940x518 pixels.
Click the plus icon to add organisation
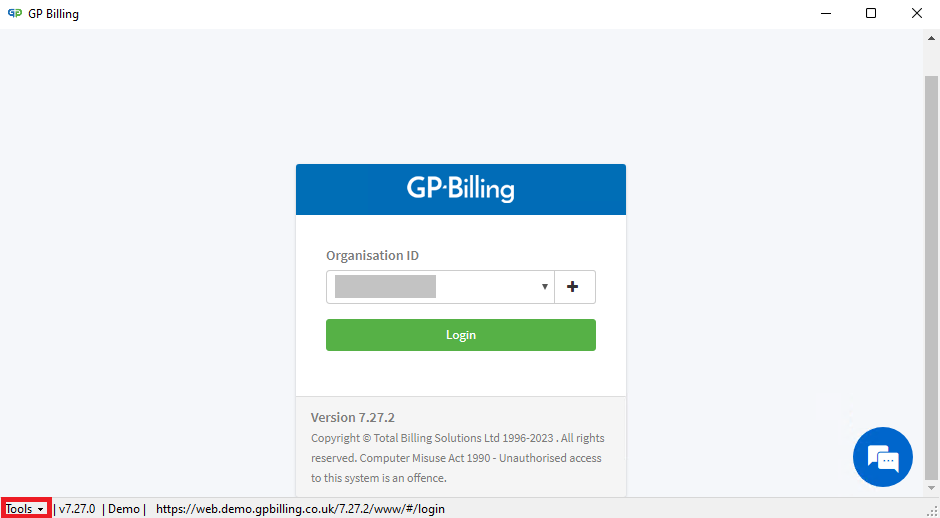pyautogui.click(x=574, y=287)
